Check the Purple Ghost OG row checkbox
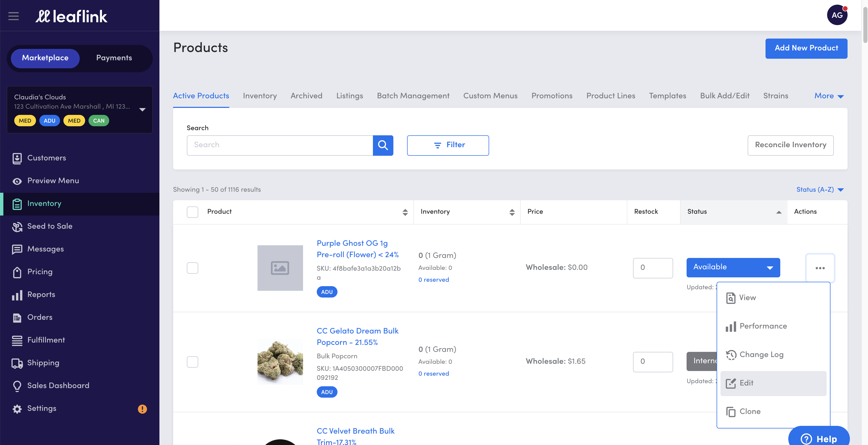The image size is (868, 445). pyautogui.click(x=192, y=268)
